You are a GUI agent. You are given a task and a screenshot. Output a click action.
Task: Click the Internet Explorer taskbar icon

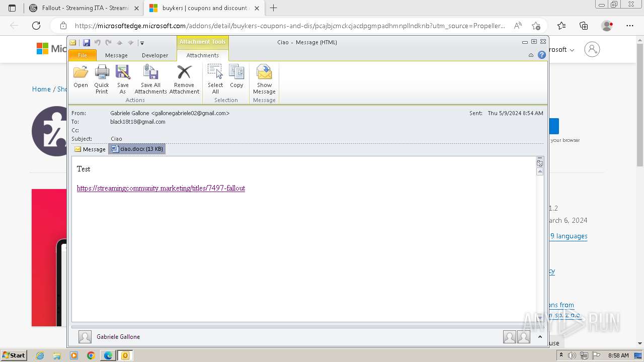40,355
